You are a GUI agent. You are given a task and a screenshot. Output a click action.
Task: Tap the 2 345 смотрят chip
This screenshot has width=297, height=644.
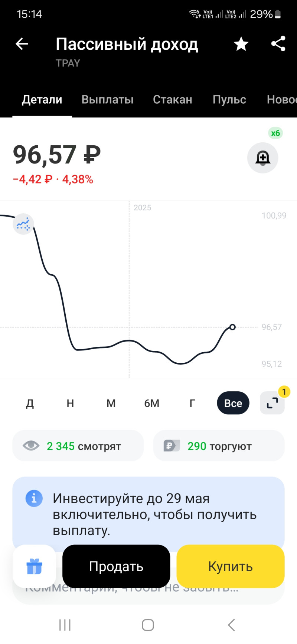[x=78, y=446]
